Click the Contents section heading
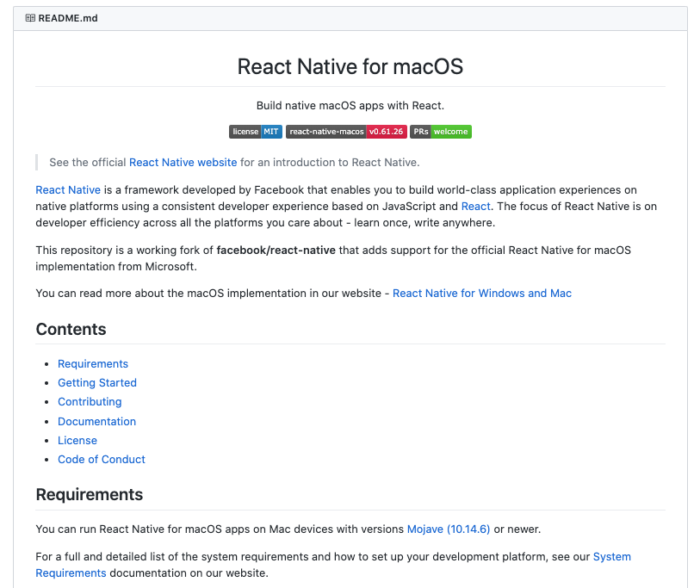This screenshot has height=588, width=700. [x=71, y=329]
